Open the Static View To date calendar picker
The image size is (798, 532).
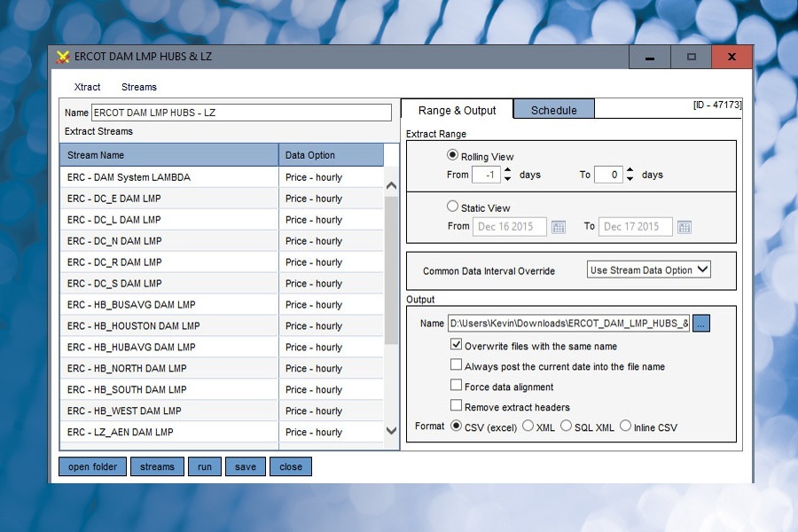pyautogui.click(x=684, y=227)
